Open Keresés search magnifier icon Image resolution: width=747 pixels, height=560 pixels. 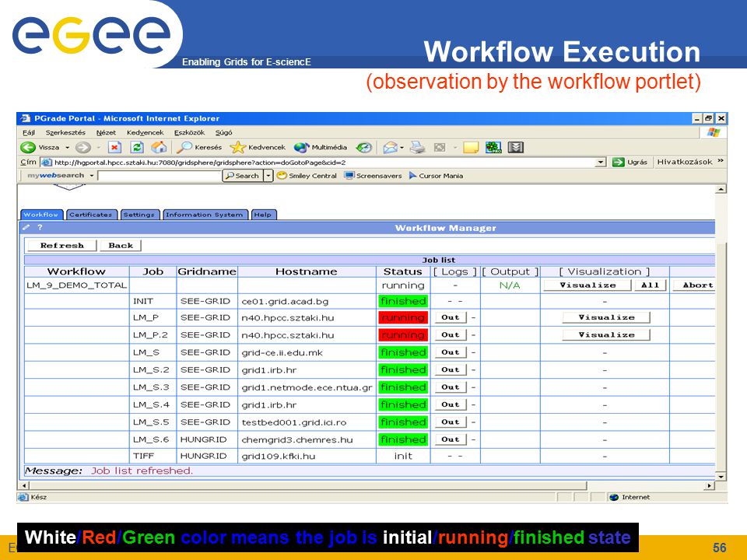[184, 148]
